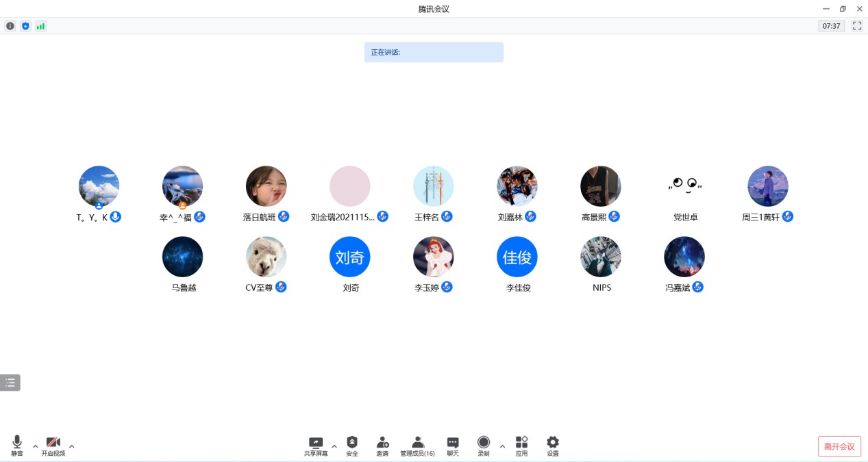868x462 pixels.
Task: Leave the meeting with 离开会议
Action: (x=839, y=446)
